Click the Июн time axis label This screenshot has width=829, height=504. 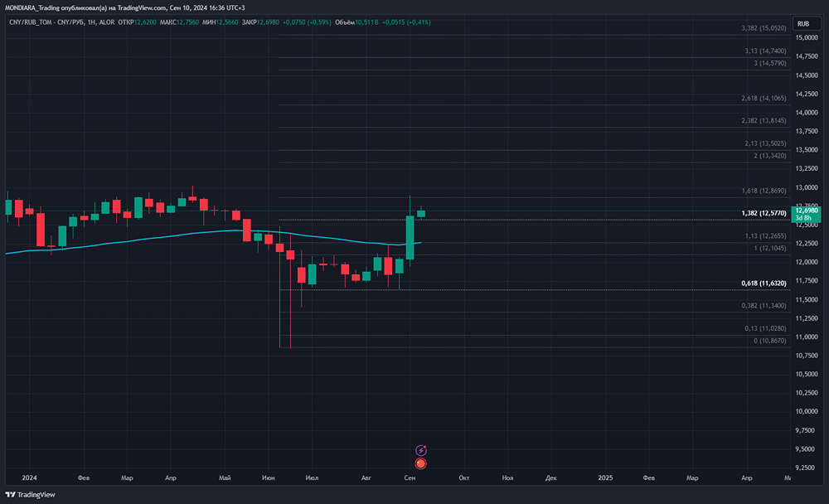pos(268,477)
